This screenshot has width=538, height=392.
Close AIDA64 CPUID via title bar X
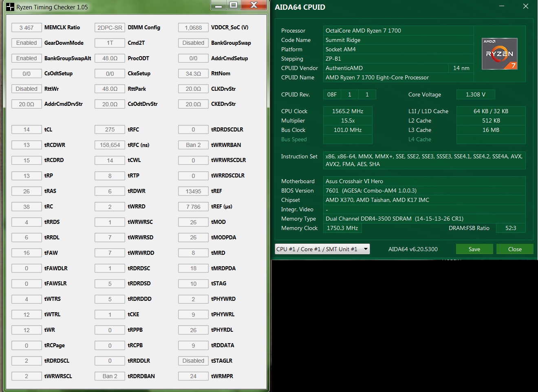[526, 6]
